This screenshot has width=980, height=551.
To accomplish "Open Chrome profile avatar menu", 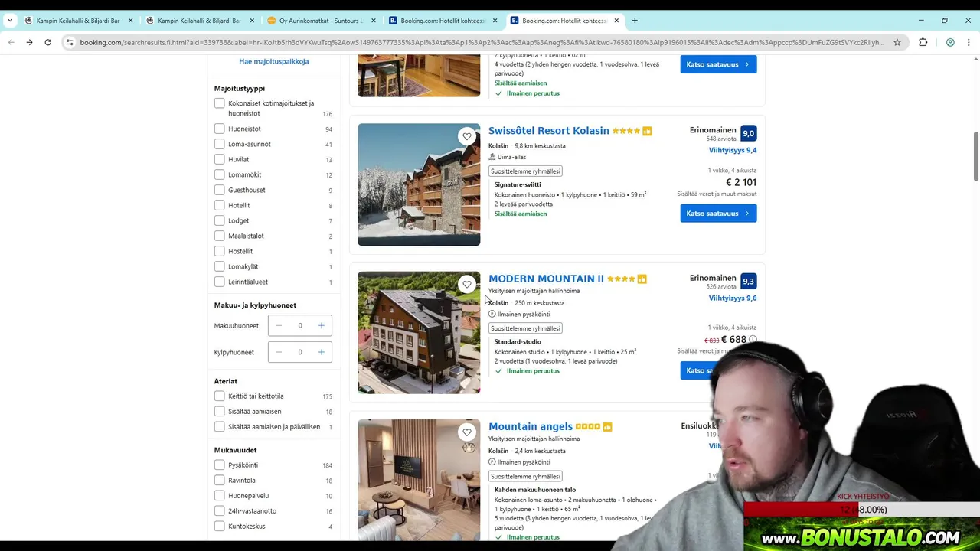I will 950,42.
